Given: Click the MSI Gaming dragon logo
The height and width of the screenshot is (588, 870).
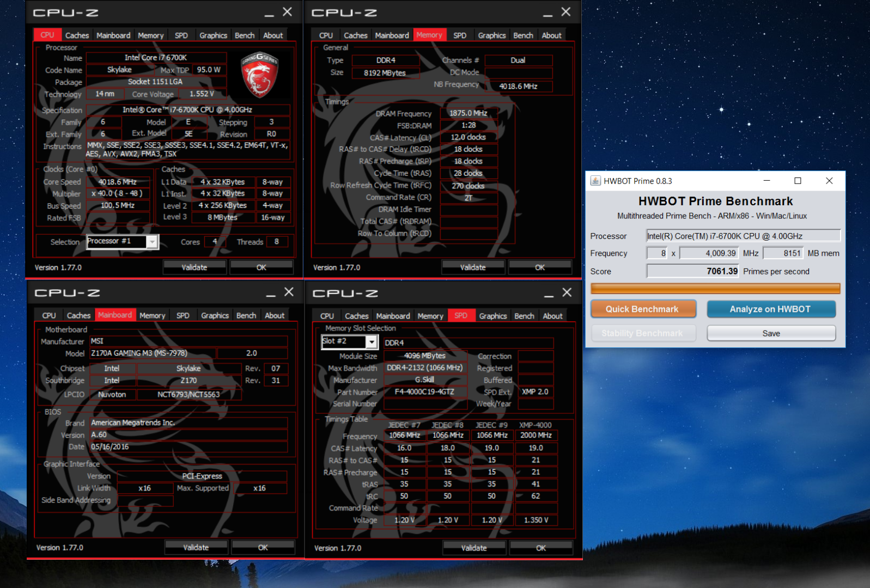Looking at the screenshot, I should [x=260, y=75].
